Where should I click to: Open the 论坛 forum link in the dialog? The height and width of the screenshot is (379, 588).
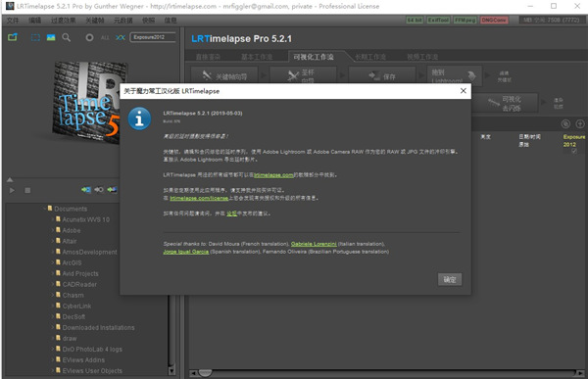231,213
